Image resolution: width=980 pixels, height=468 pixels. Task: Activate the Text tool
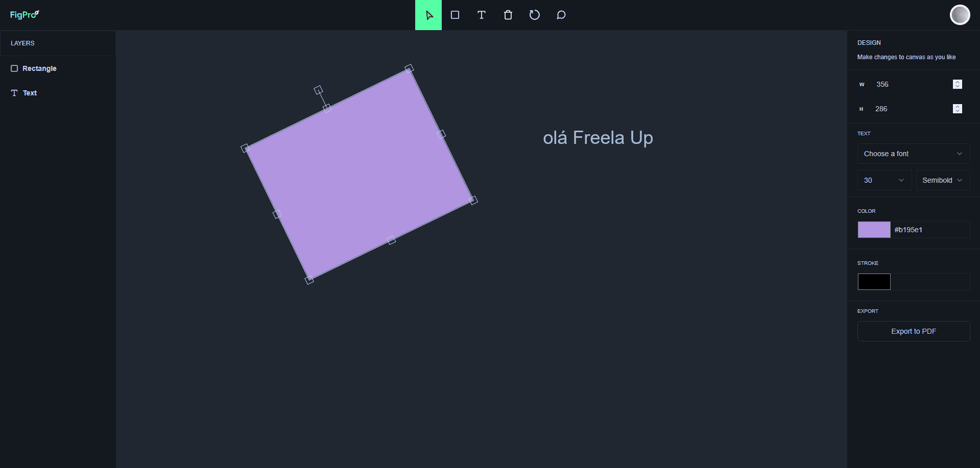point(482,15)
